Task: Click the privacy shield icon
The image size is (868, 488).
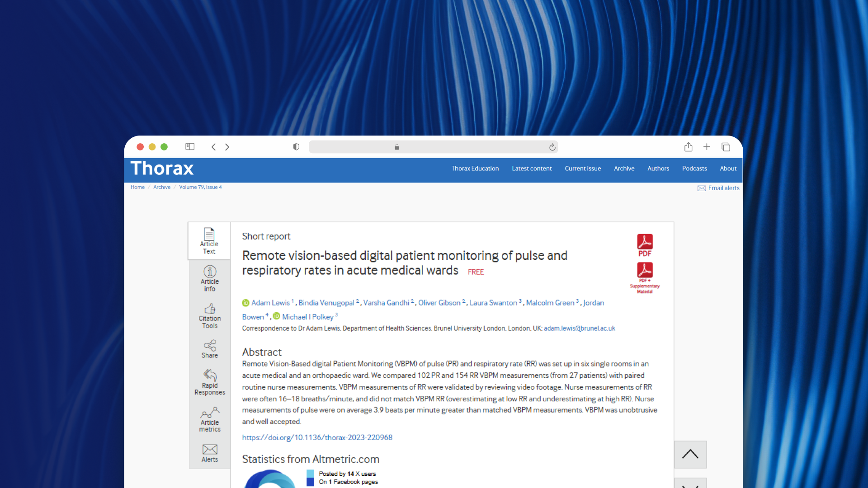Action: pyautogui.click(x=296, y=147)
